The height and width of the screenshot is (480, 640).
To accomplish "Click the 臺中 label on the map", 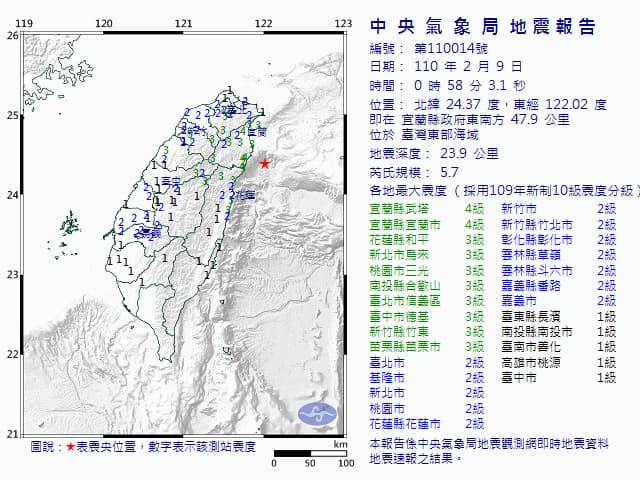I will click(171, 181).
